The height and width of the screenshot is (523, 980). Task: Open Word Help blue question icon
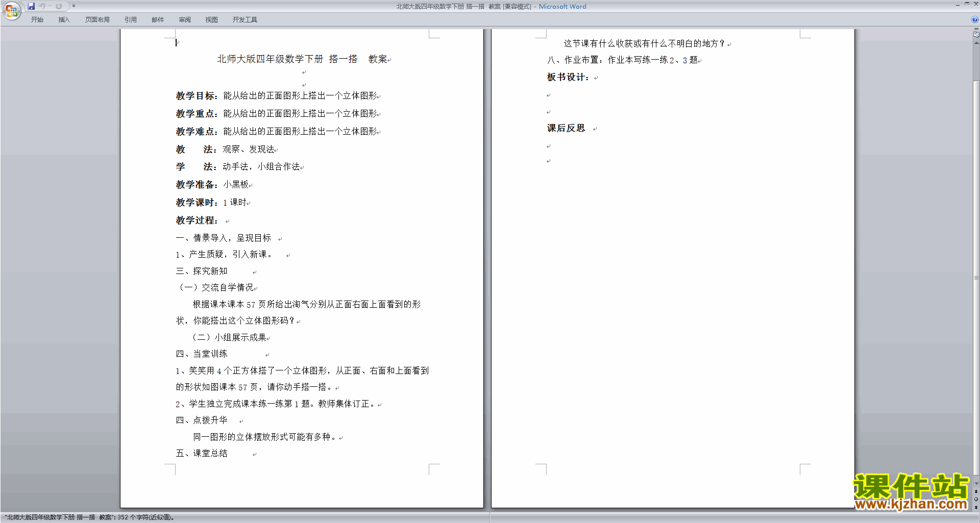pos(975,19)
